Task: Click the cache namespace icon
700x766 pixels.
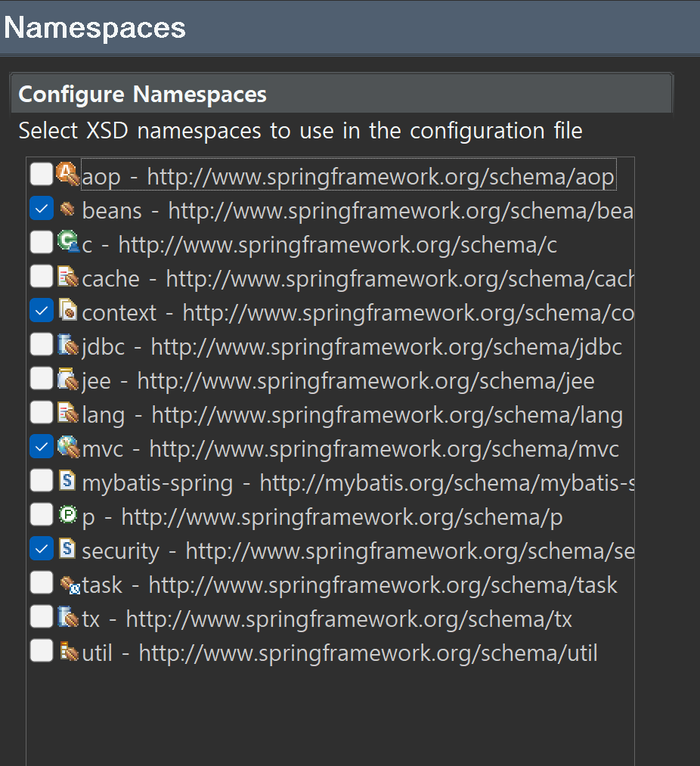Action: [68, 277]
